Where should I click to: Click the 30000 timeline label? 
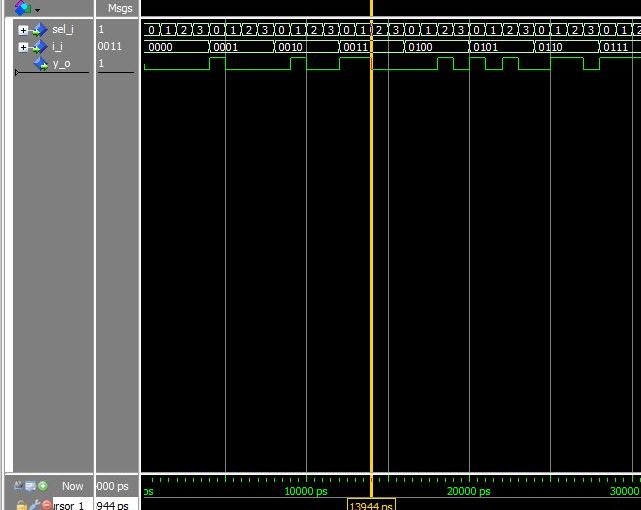(x=624, y=491)
